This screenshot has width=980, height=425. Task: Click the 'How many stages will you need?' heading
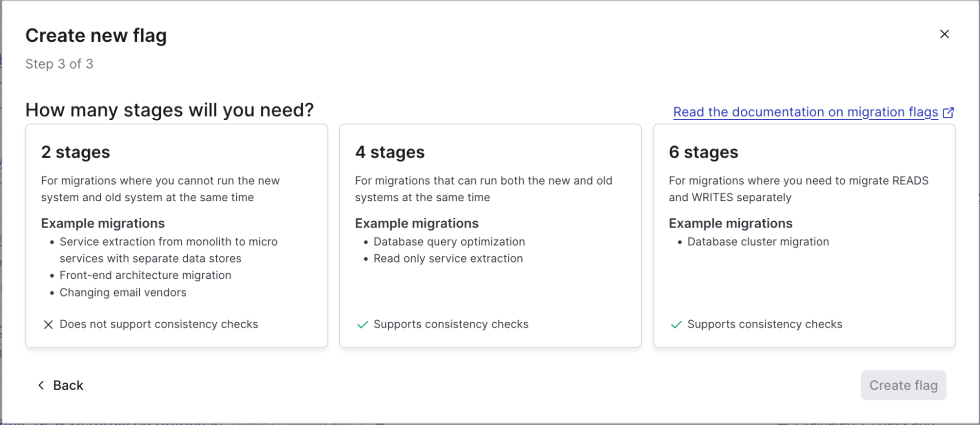pyautogui.click(x=169, y=110)
